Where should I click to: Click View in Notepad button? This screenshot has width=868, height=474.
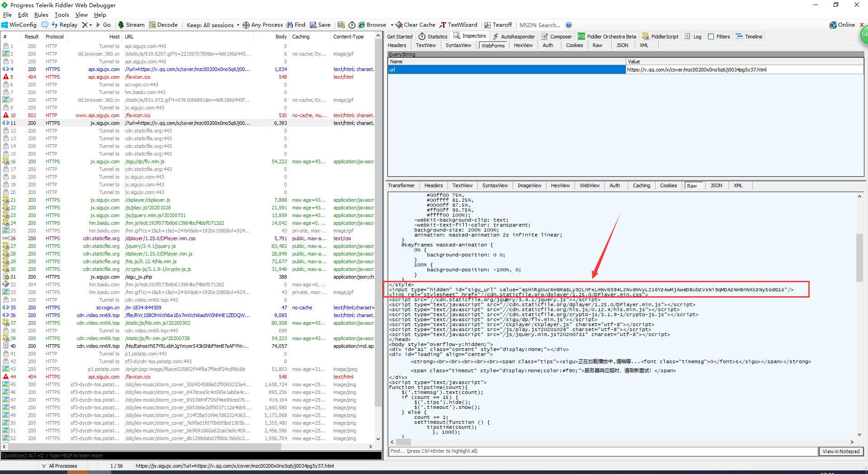(841, 451)
